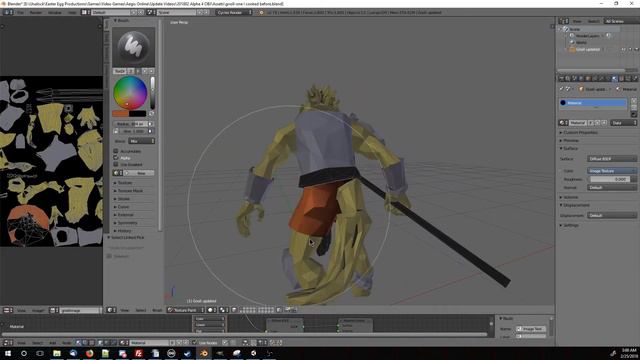Viewport: 640px width, 360px height.
Task: Expand the Volume panel
Action: [570, 197]
